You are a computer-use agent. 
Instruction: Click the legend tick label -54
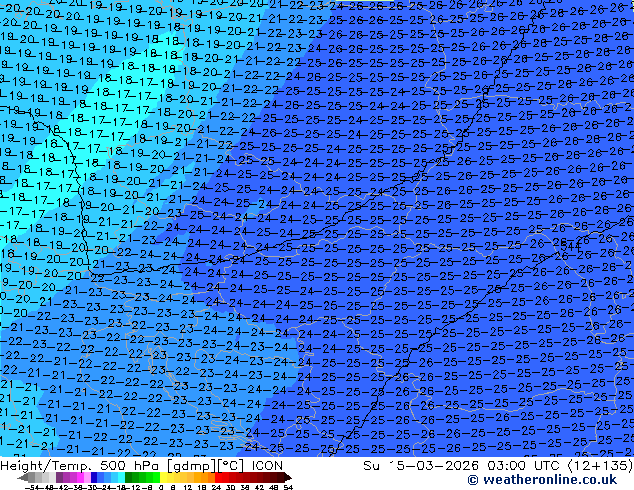click(x=32, y=487)
